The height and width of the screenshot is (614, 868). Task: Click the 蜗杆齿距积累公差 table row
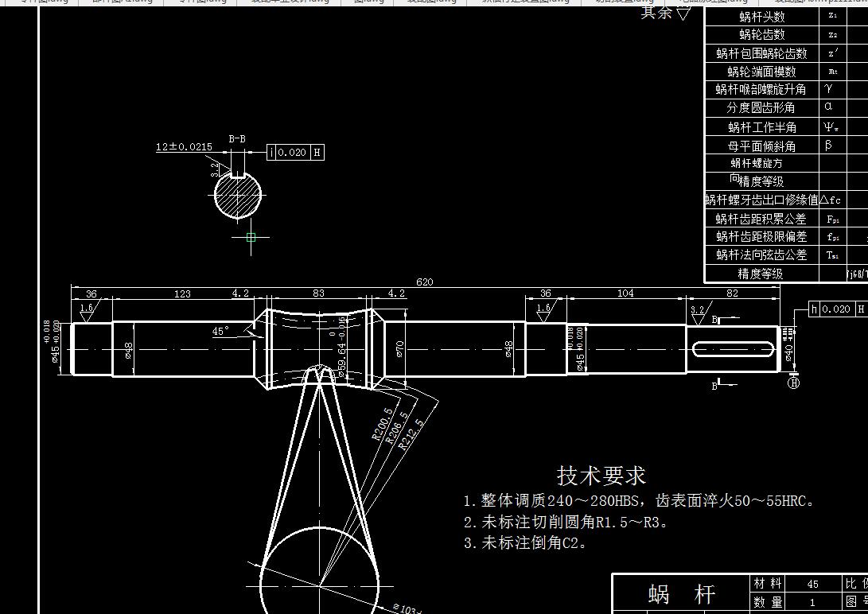coord(786,219)
